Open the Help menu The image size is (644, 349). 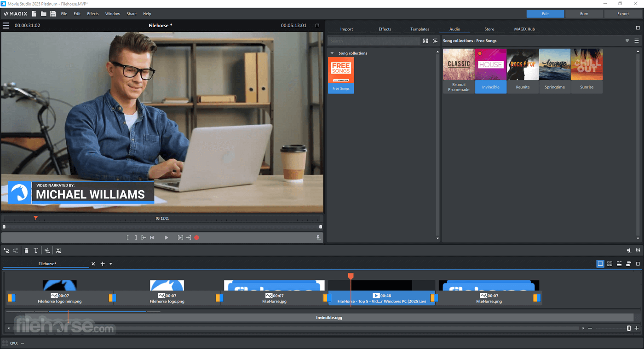[x=147, y=14]
